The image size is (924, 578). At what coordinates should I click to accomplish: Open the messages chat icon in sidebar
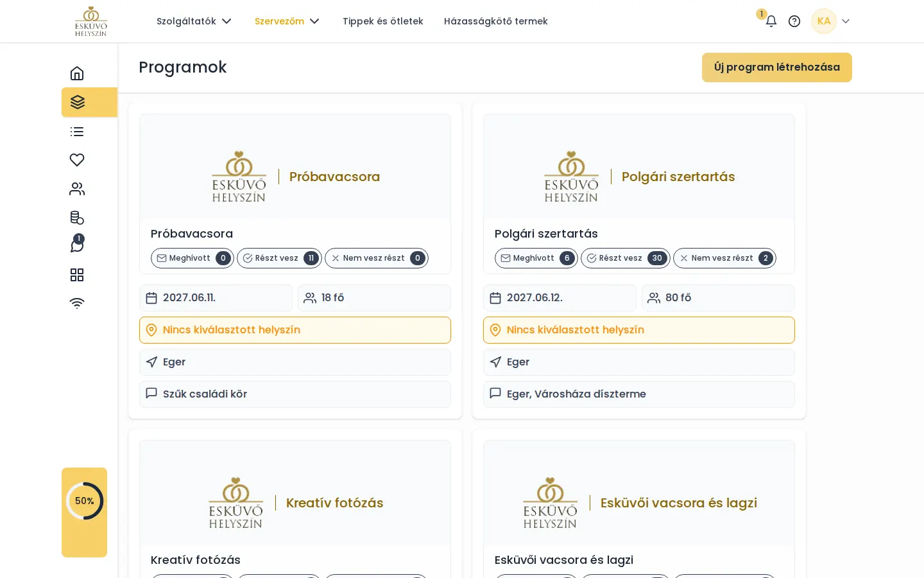click(77, 245)
